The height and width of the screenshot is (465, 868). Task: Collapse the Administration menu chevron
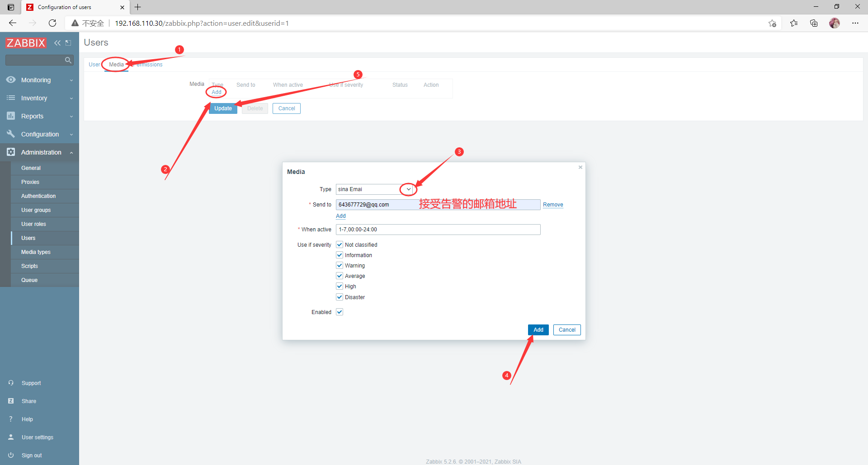[71, 153]
